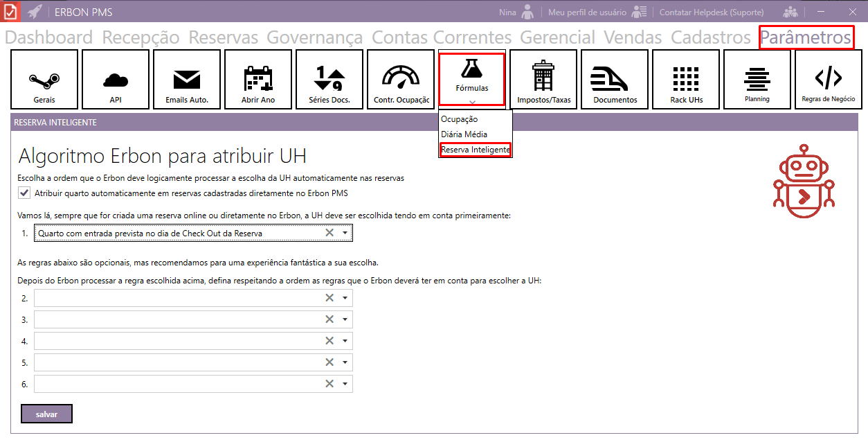
Task: Click the rule 4 combo box field
Action: point(178,341)
